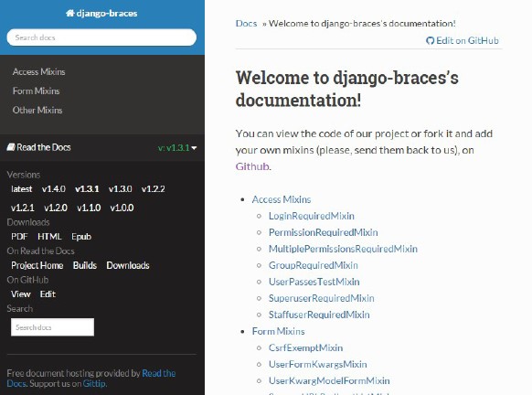Open the Project Home link
This screenshot has width=532, height=395.
tap(37, 265)
